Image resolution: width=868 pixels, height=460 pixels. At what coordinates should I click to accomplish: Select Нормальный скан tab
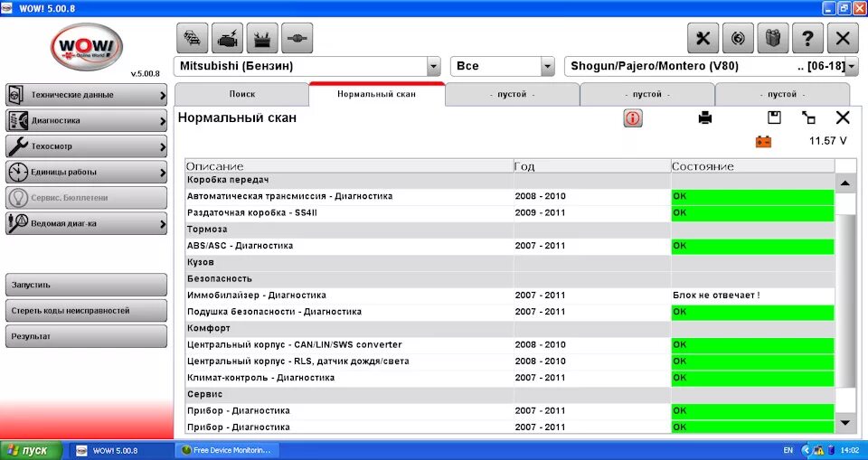[x=376, y=94]
